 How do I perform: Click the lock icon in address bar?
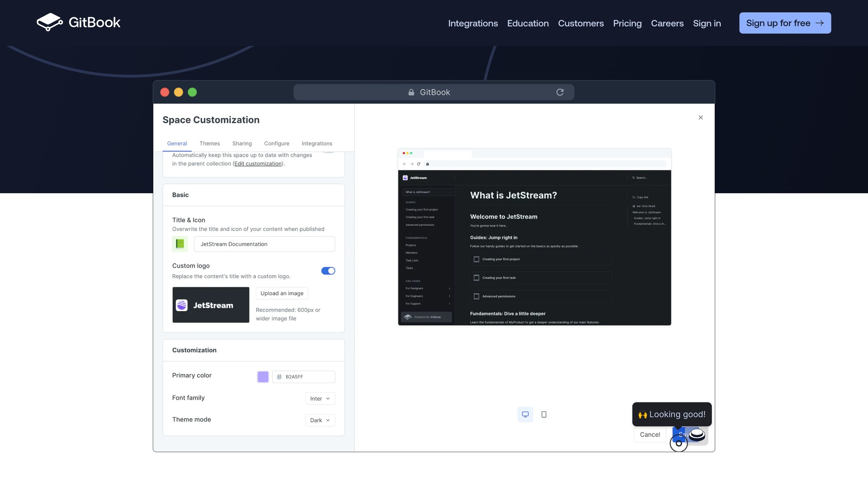tap(411, 92)
